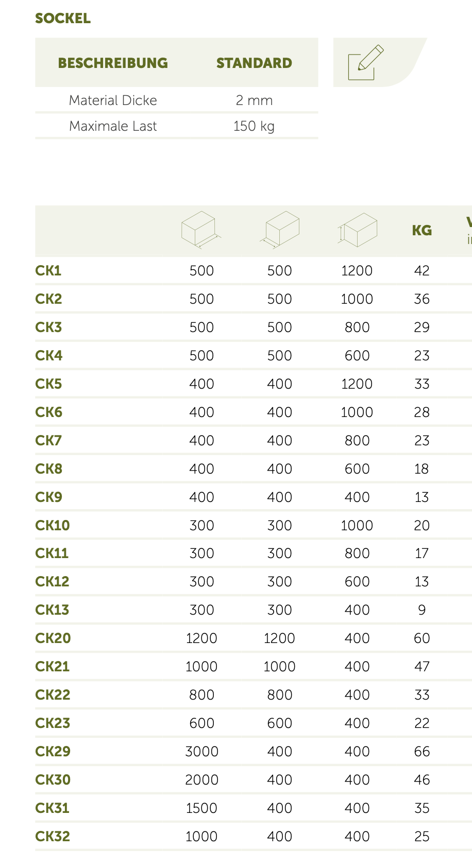
Task: Click the CK32 model label
Action: 53,837
